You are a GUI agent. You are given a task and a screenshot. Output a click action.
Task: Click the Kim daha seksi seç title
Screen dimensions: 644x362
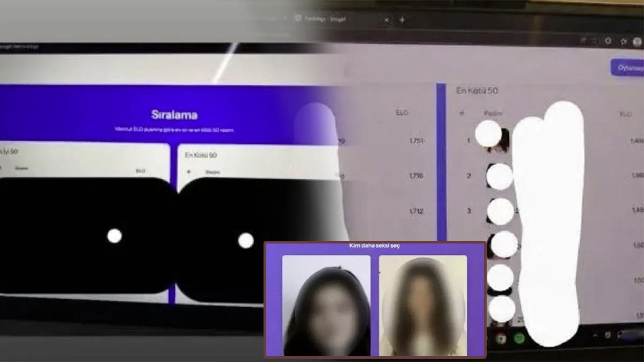(x=375, y=246)
